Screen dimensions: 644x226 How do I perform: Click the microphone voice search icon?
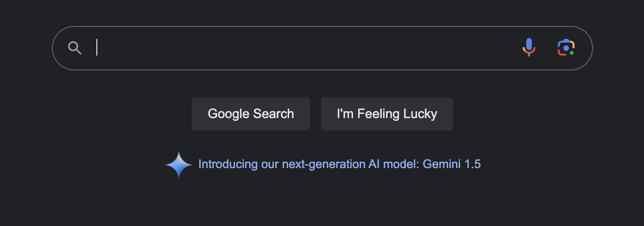coord(529,48)
